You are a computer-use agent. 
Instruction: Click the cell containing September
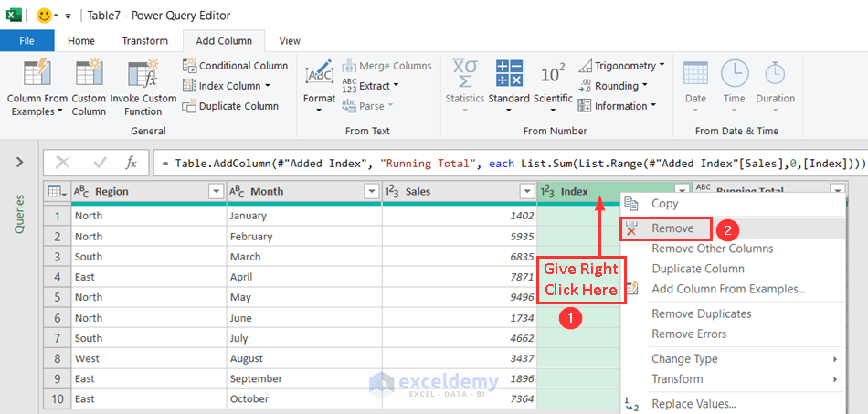[304, 378]
